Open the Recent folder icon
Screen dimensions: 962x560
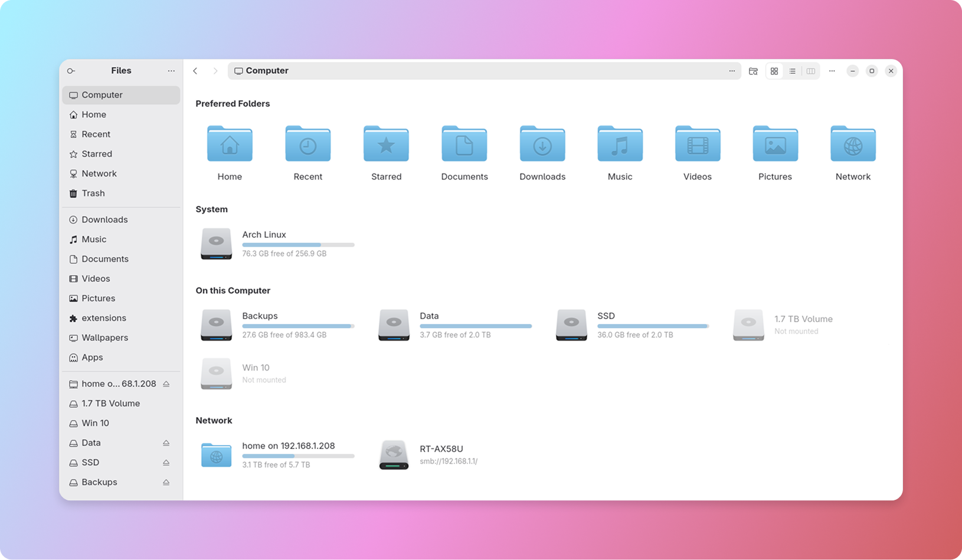(307, 143)
